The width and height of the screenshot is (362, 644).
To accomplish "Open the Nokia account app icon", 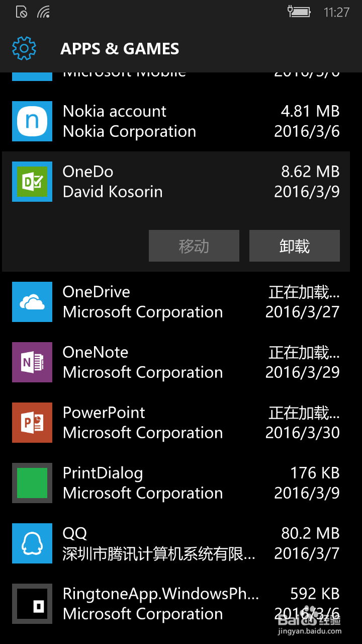I will tap(32, 121).
